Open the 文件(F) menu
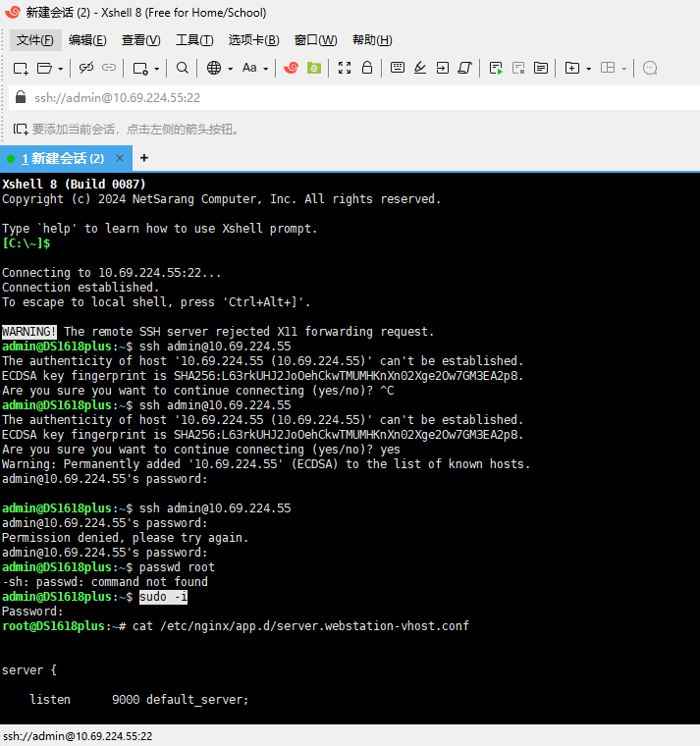 pyautogui.click(x=35, y=40)
